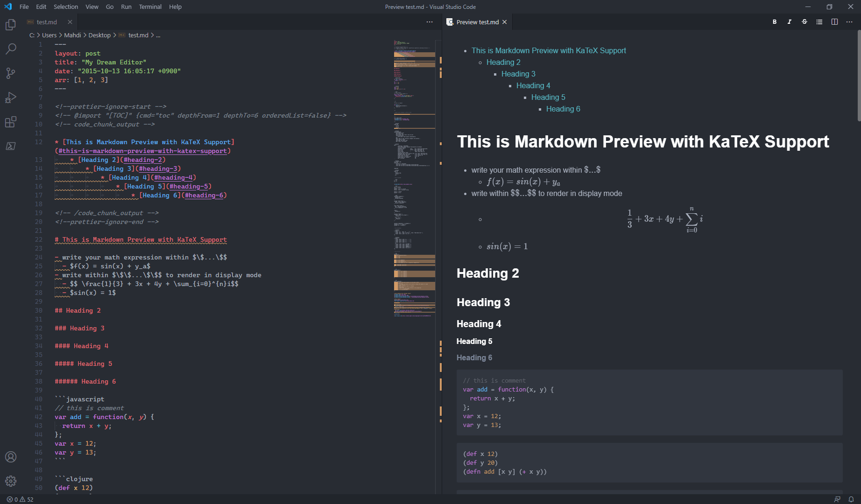Open the Explorer sidebar icon
The width and height of the screenshot is (861, 504).
click(x=10, y=24)
